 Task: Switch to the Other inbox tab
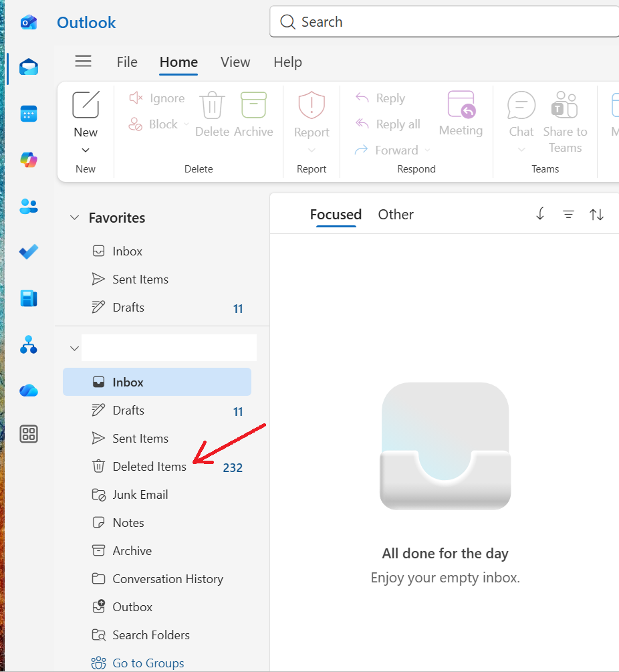coord(396,214)
